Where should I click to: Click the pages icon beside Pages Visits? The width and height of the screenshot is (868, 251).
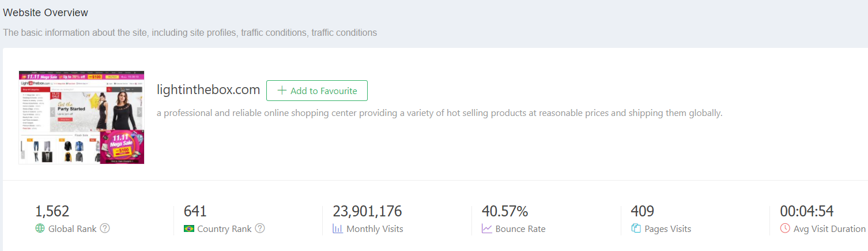pos(636,228)
